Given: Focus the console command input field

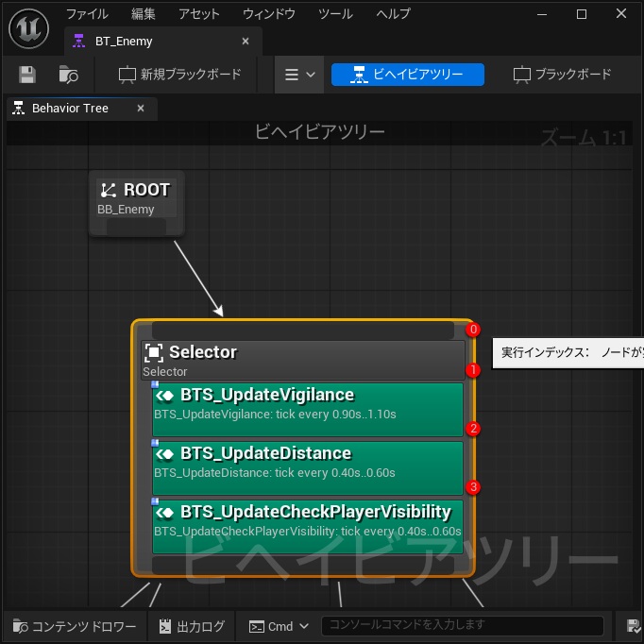Looking at the screenshot, I should click(x=463, y=626).
